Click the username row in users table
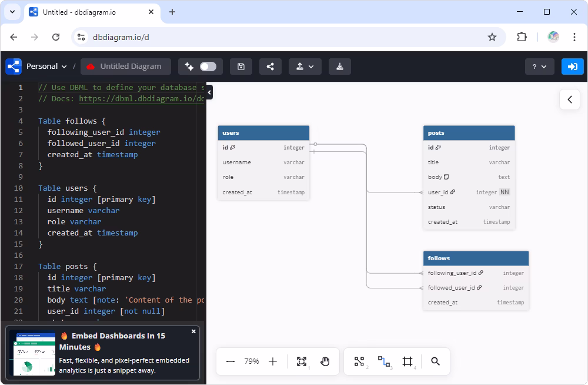This screenshot has width=588, height=385. click(x=263, y=162)
